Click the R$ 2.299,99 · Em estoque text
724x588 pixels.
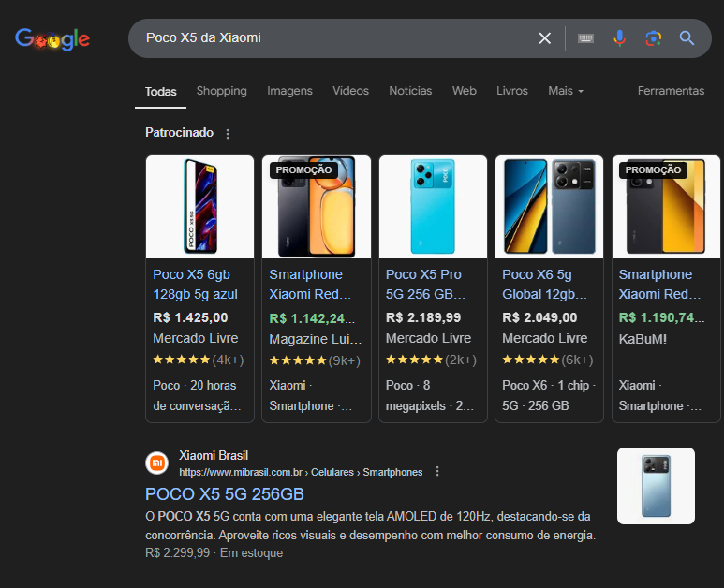(214, 553)
